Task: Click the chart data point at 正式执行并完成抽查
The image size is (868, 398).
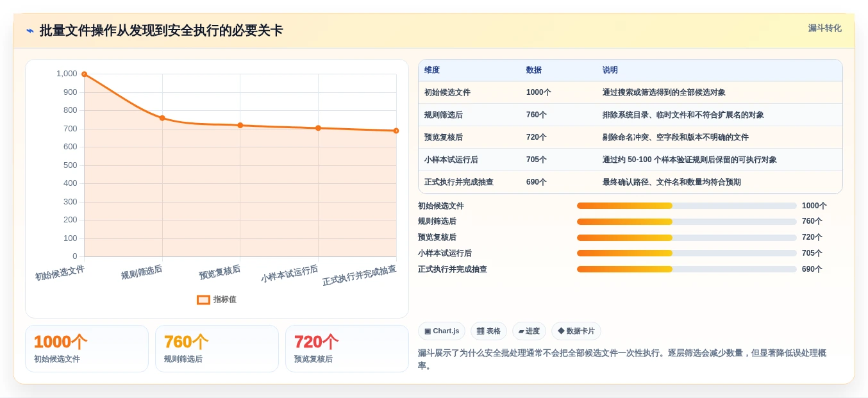Action: (x=396, y=131)
